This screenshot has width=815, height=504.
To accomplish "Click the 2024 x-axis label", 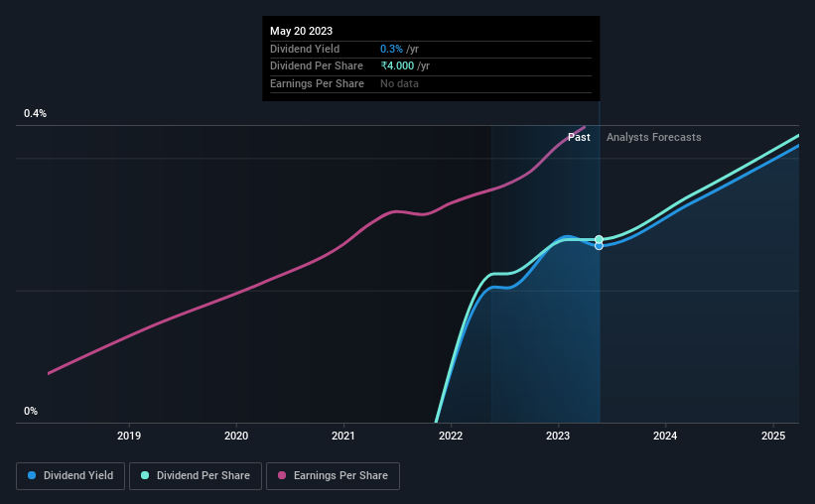I will click(x=665, y=436).
